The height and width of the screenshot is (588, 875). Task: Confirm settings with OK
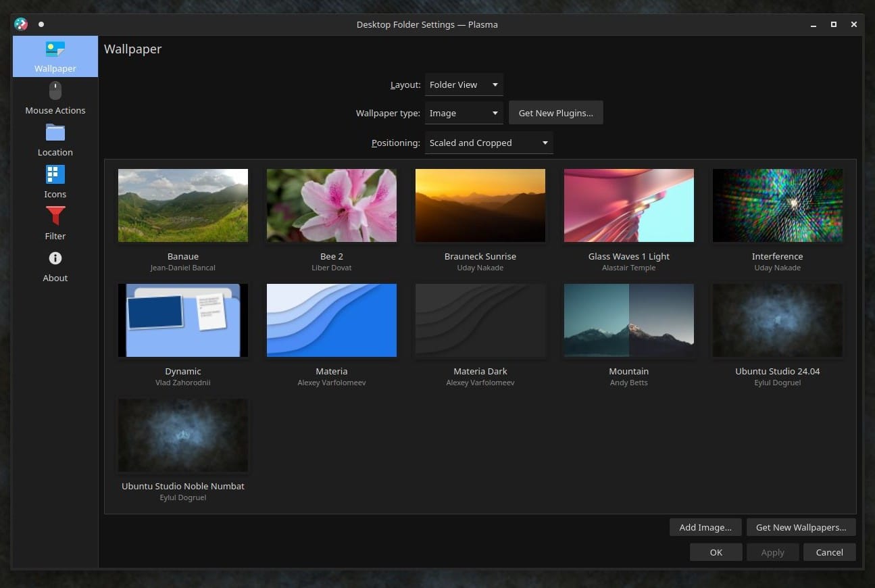click(x=716, y=552)
